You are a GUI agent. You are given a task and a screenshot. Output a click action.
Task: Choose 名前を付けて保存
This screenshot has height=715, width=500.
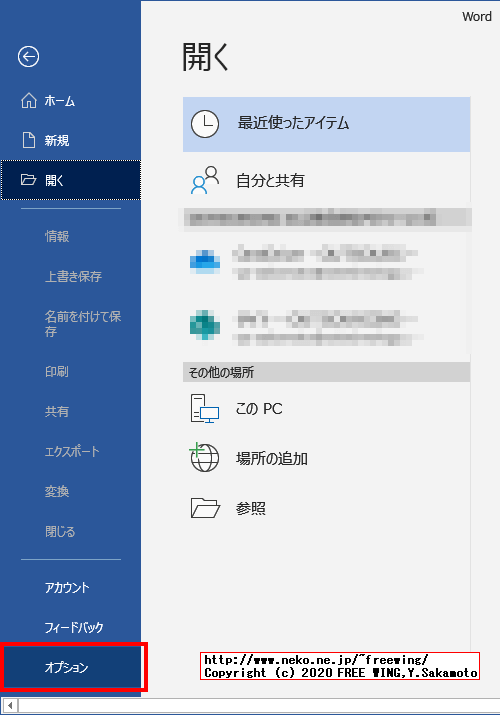pos(70,323)
